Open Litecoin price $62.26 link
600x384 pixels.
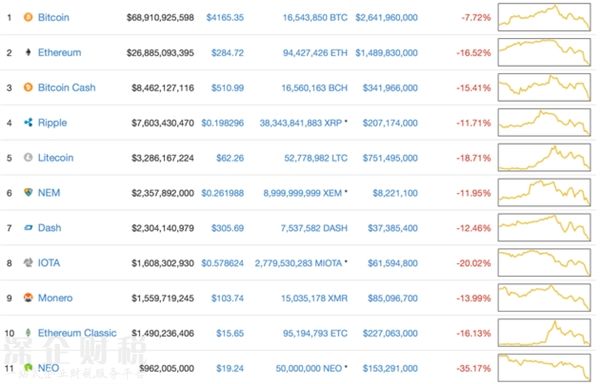(230, 158)
